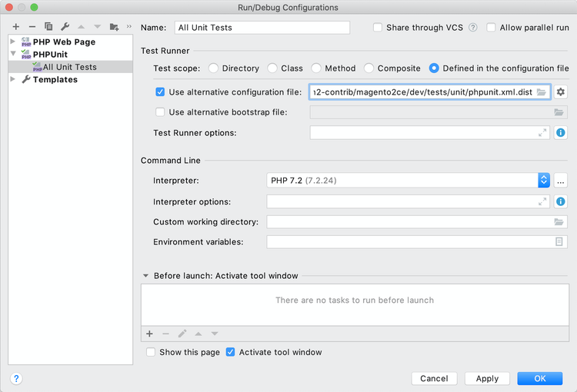
Task: Edit before launch task pencil icon
Action: tap(182, 334)
